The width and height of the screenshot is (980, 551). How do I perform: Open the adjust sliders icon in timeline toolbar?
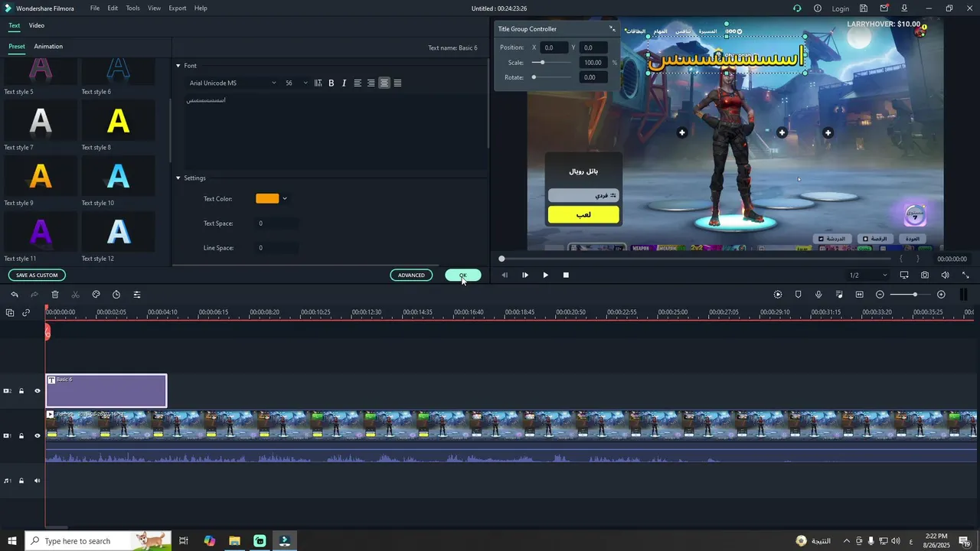point(137,295)
